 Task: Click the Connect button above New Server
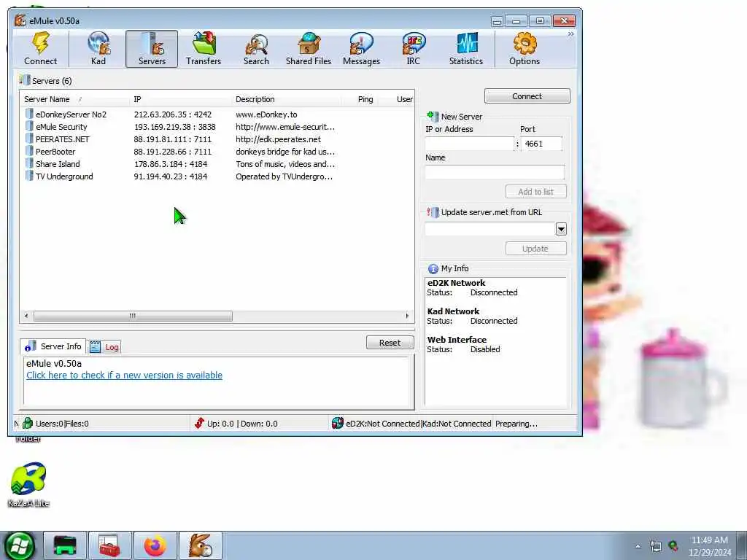pyautogui.click(x=527, y=96)
